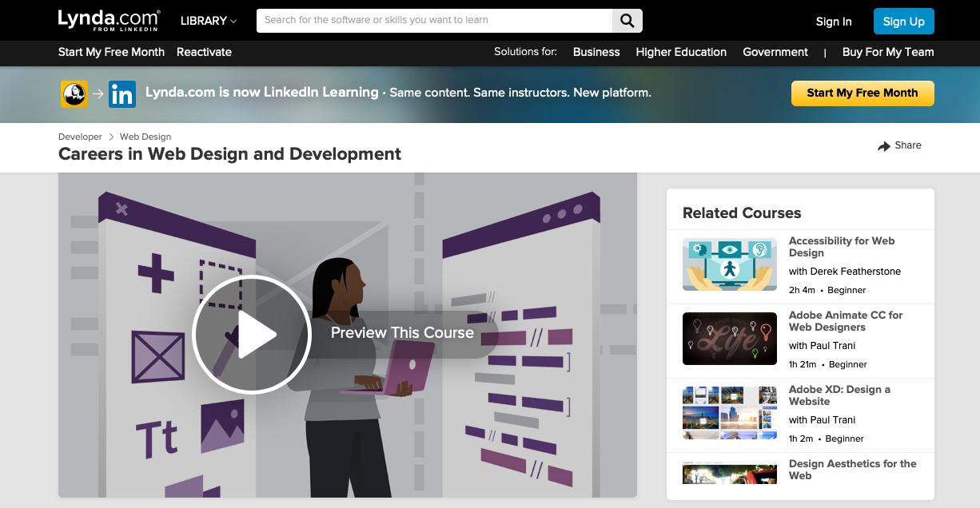980x508 pixels.
Task: Click the Developer breadcrumb link
Action: [80, 137]
